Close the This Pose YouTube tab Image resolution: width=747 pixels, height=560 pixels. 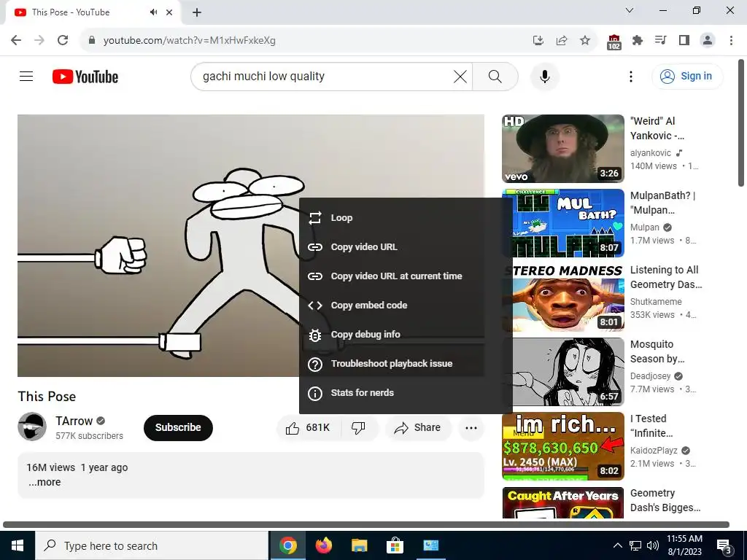click(169, 12)
